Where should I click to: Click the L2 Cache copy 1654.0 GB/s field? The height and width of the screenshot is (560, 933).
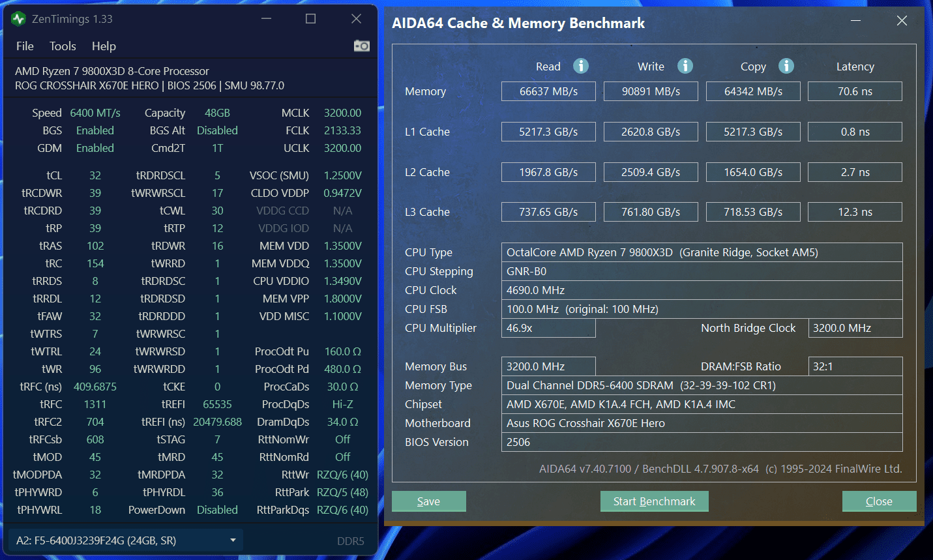click(753, 172)
